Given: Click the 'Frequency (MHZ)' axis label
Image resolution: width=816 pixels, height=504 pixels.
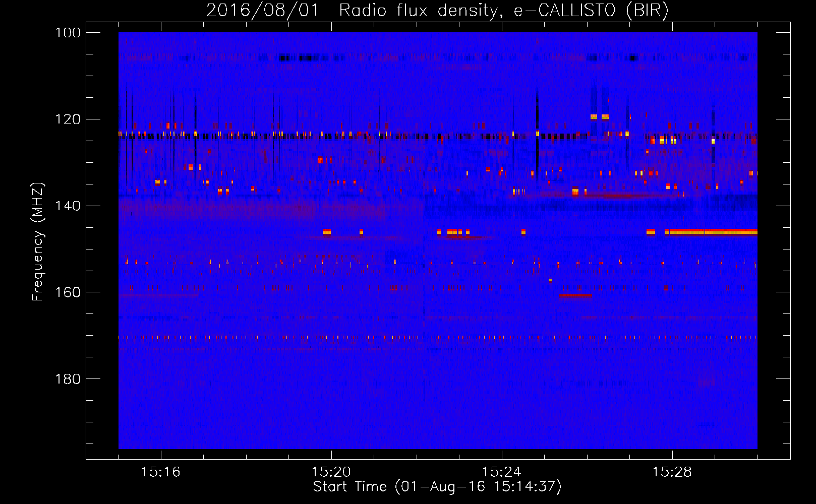Looking at the screenshot, I should [38, 241].
